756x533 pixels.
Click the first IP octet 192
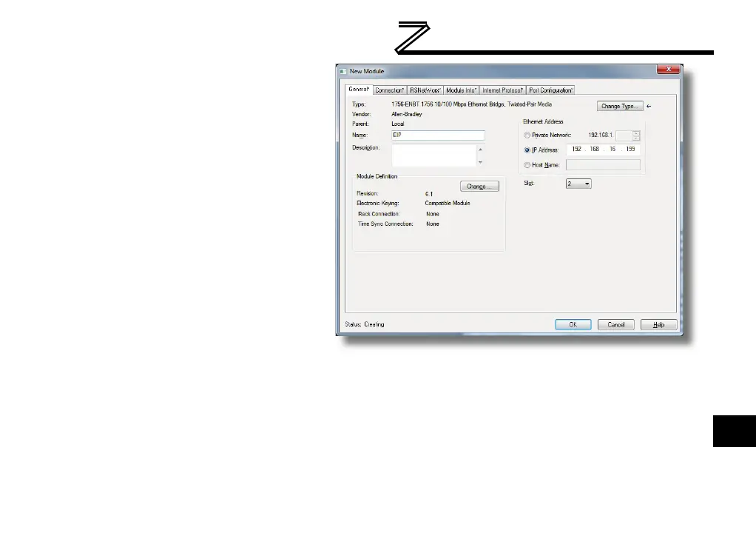[576, 150]
